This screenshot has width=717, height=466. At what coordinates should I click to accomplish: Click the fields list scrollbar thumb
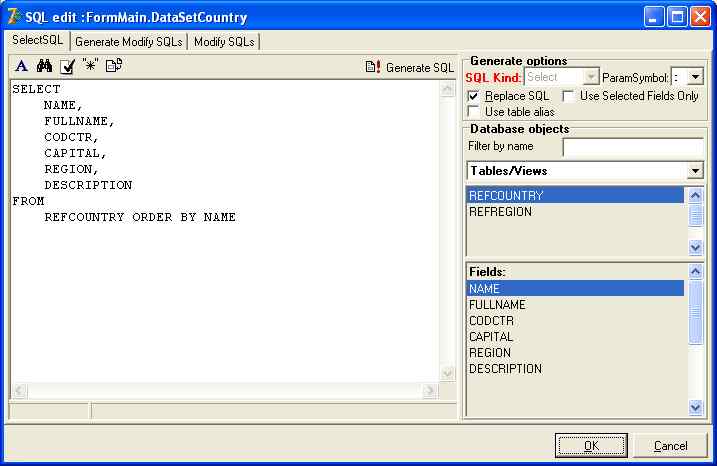click(696, 312)
